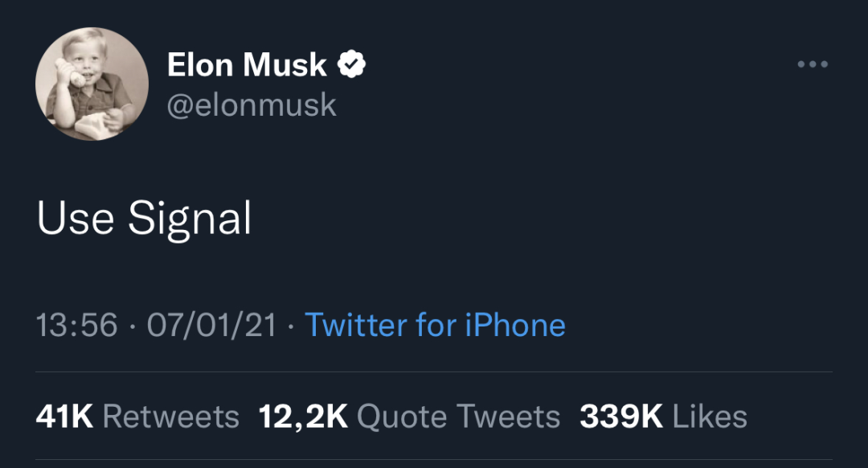868x468 pixels.
Task: Click the bold 12,2K count number
Action: tap(303, 417)
